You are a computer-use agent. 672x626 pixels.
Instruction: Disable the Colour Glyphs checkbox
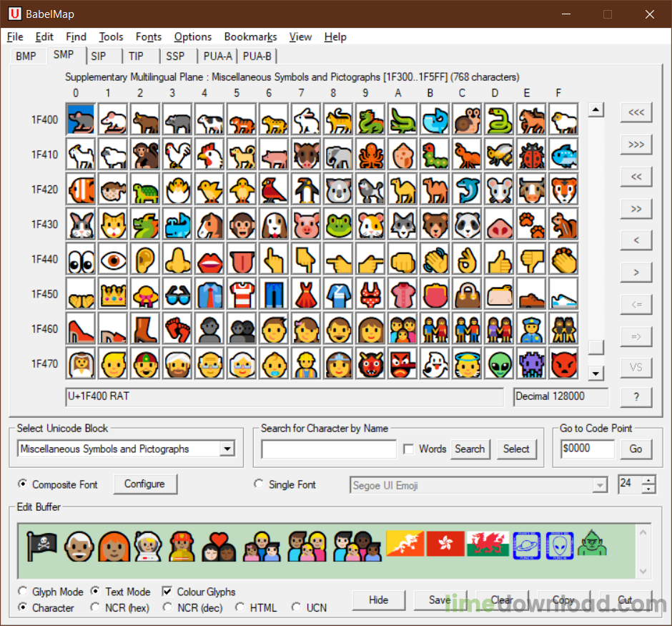(x=169, y=592)
